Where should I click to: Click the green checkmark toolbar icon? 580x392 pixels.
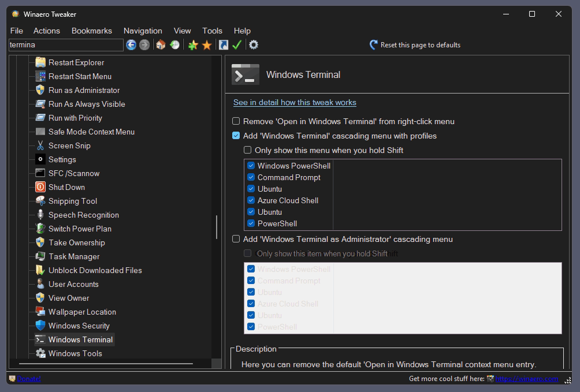(237, 45)
